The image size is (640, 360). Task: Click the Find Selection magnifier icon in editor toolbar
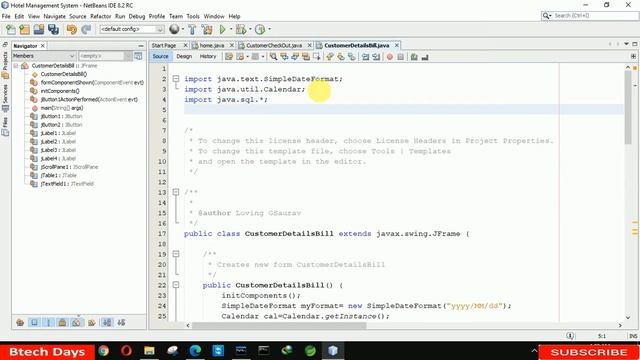pyautogui.click(x=273, y=57)
